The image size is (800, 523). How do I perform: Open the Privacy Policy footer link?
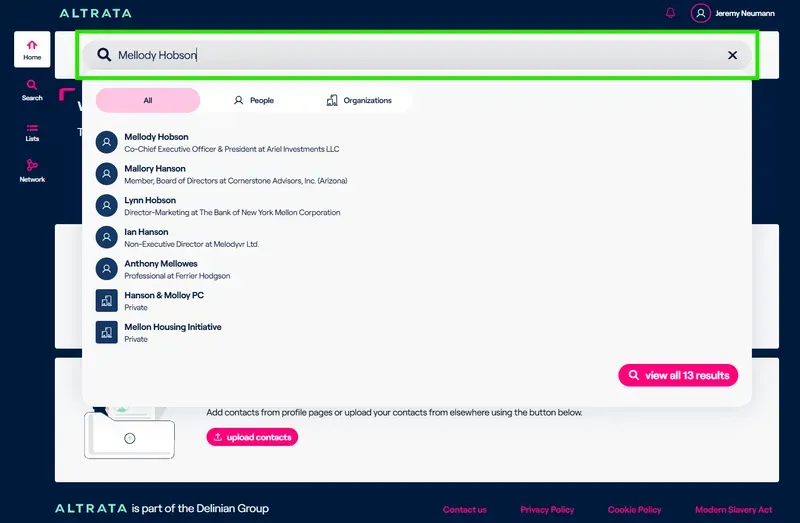point(547,510)
